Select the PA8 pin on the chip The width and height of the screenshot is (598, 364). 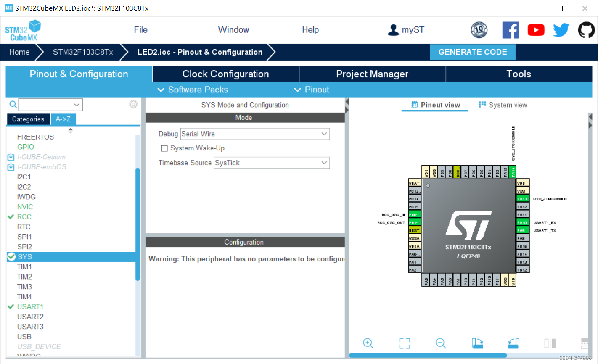(x=522, y=238)
